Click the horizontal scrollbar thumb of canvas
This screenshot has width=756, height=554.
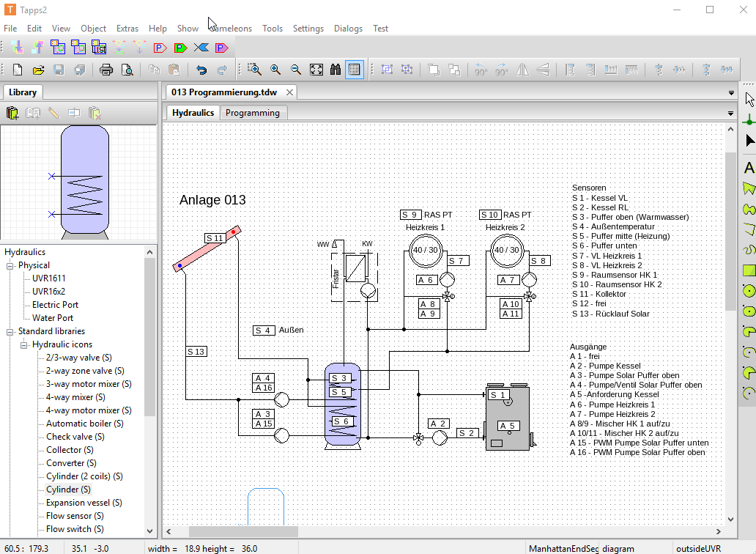[243, 532]
